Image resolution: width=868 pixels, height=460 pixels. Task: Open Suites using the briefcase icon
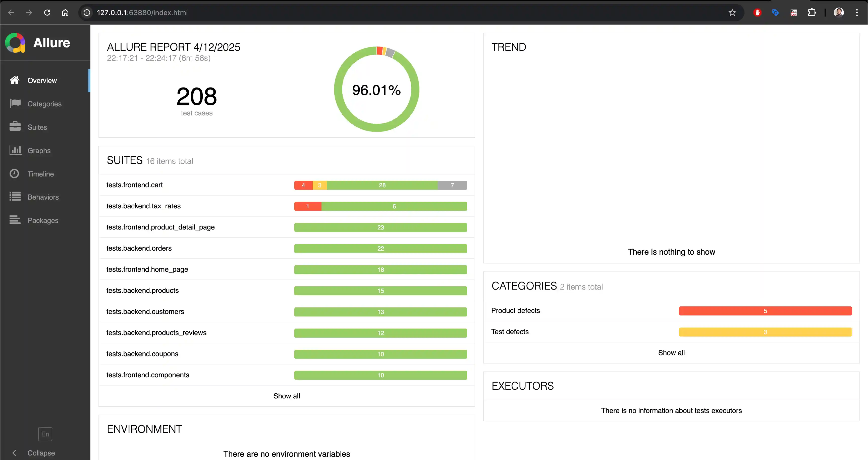(x=15, y=127)
